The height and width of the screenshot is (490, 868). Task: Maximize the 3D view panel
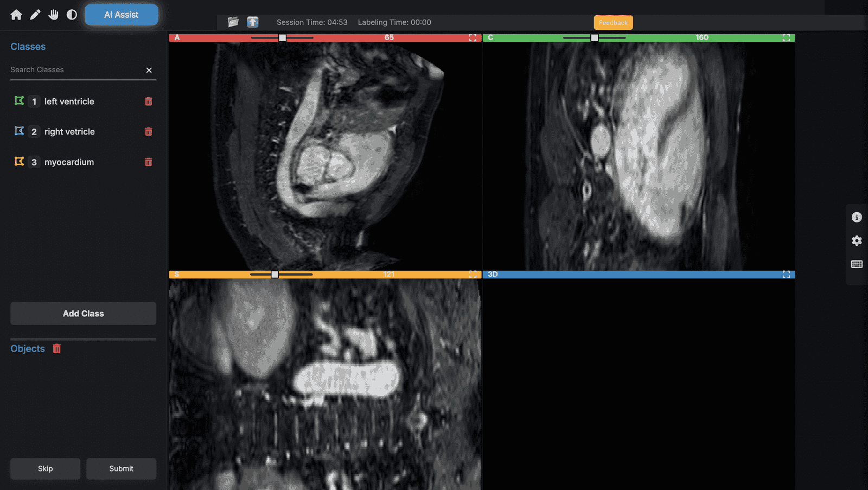click(786, 275)
